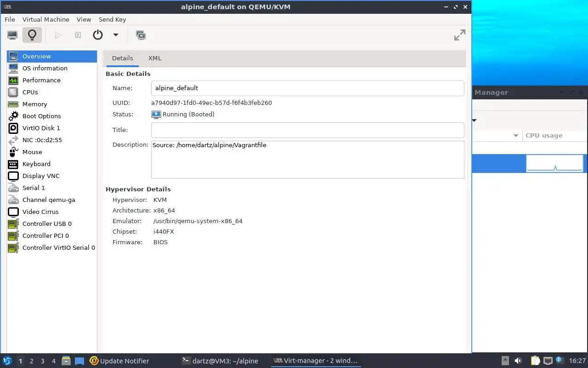Select the Channel qemu-ga device

pos(52,200)
